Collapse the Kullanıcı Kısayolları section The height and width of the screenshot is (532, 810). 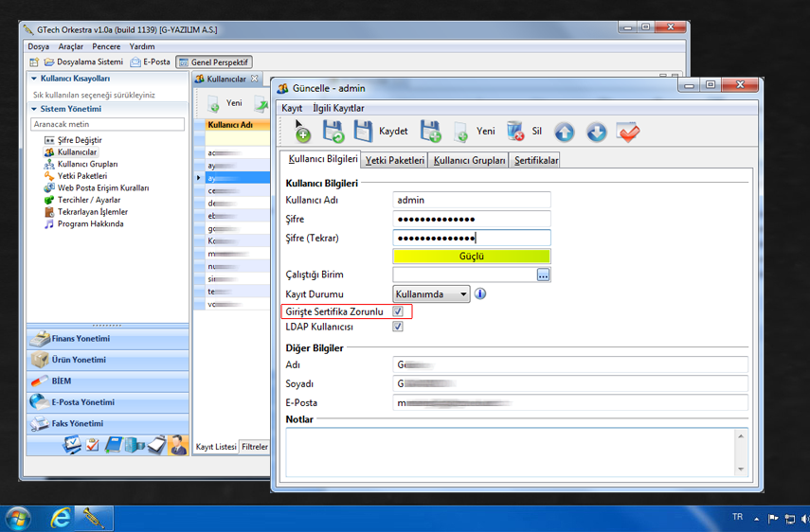pyautogui.click(x=35, y=79)
